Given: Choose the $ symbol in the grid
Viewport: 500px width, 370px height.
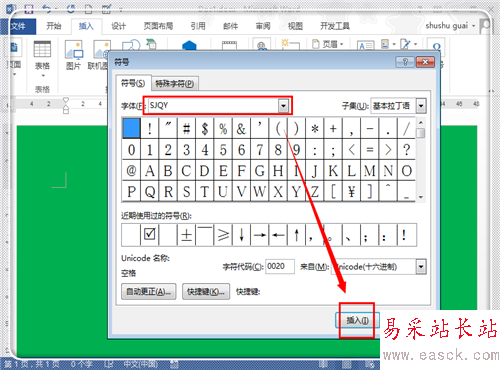Looking at the screenshot, I should [205, 128].
